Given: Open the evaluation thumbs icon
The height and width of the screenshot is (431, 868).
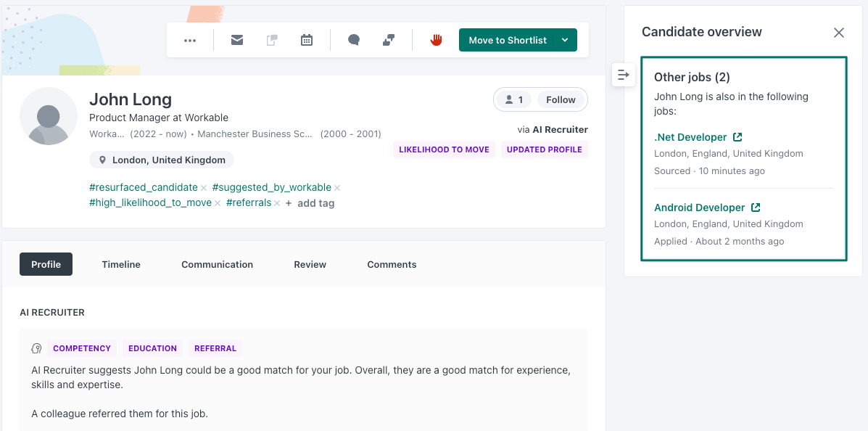Looking at the screenshot, I should (x=389, y=40).
